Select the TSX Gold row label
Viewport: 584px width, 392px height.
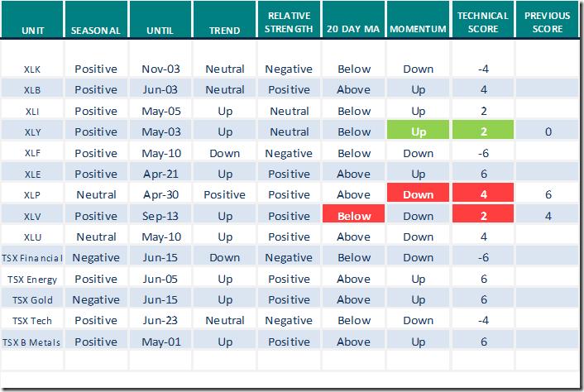click(x=32, y=299)
